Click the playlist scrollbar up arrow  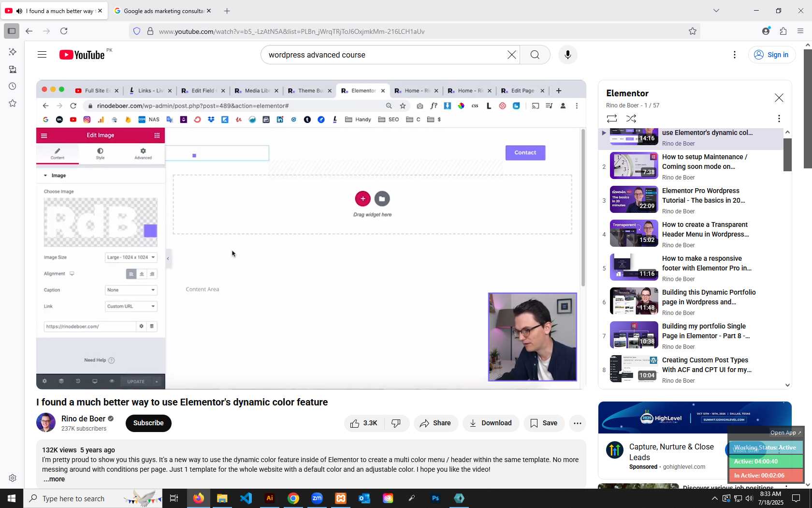click(787, 132)
